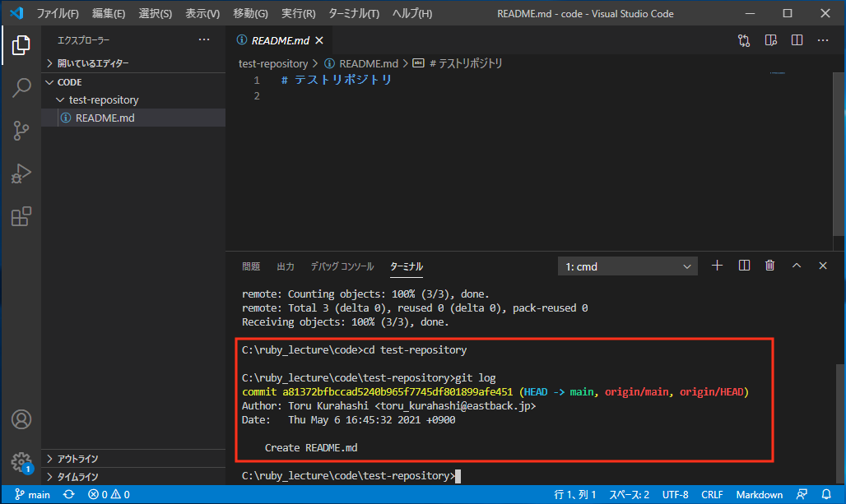
Task: Click the commit hash a81372b in terminal
Action: point(397,392)
